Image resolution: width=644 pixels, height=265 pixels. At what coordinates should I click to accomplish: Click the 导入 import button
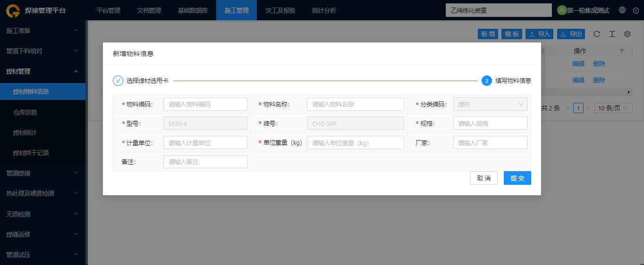[x=540, y=34]
